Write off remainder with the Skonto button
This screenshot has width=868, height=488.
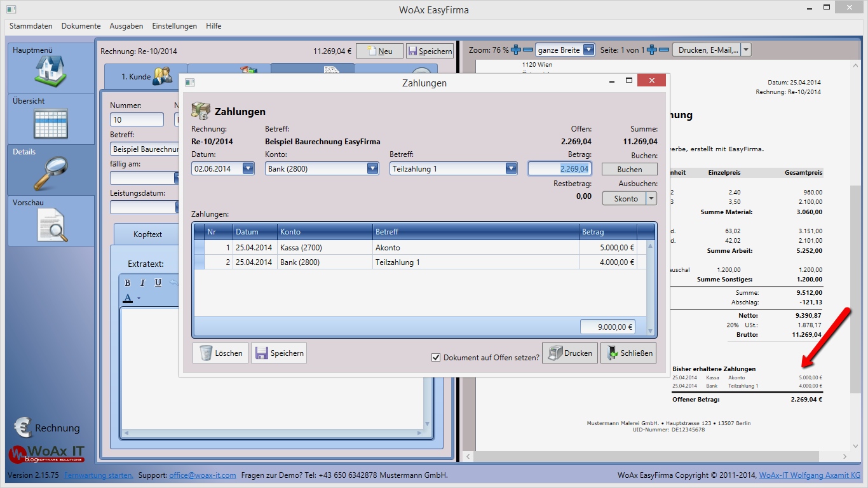click(625, 199)
